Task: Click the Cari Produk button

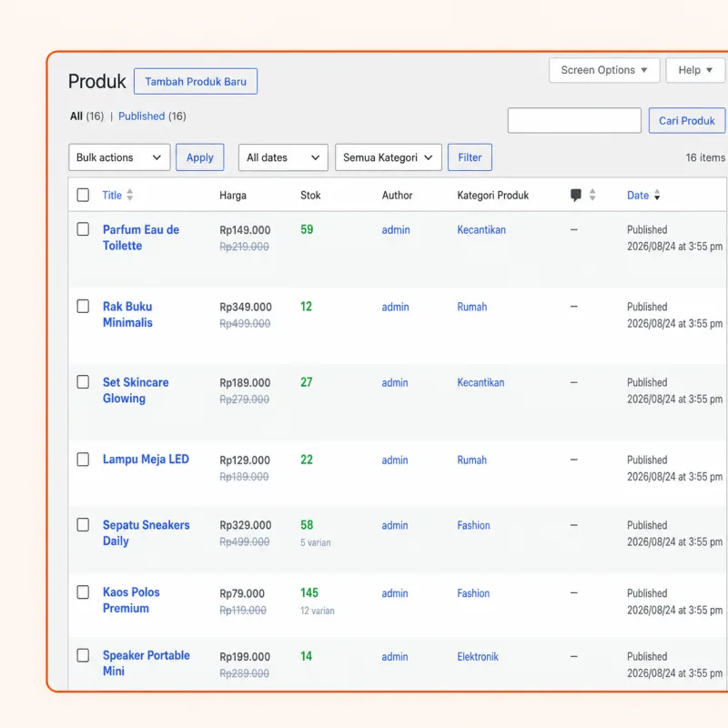Action: point(687,121)
